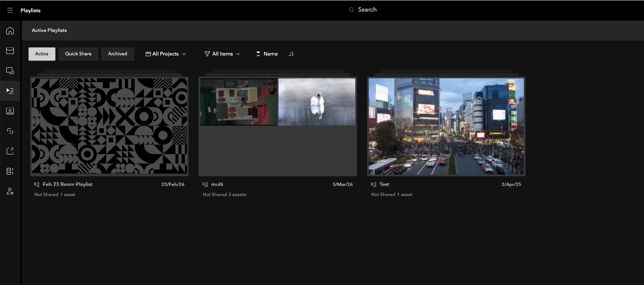The image size is (644, 285).
Task: Expand the All Projects dropdown
Action: click(x=166, y=54)
